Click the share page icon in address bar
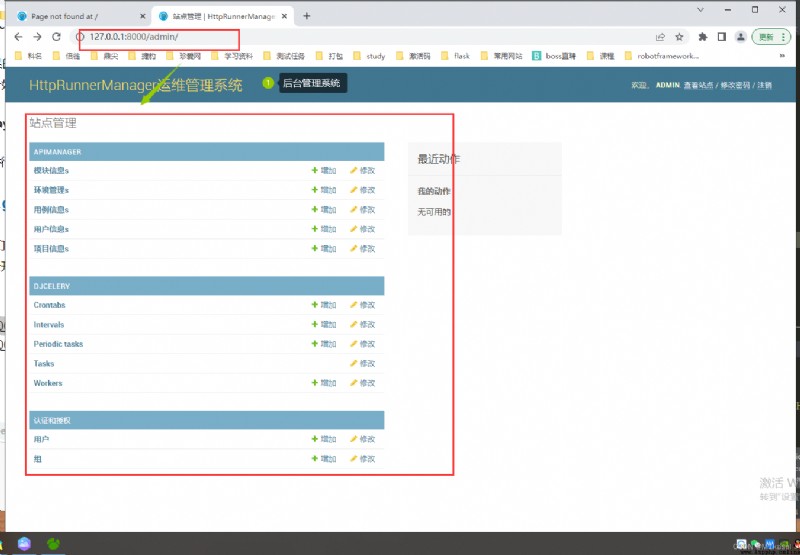 tap(660, 37)
